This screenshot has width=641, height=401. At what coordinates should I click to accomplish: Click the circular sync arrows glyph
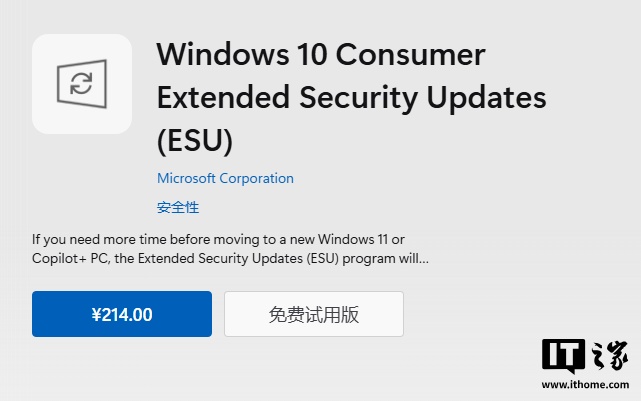pyautogui.click(x=82, y=84)
